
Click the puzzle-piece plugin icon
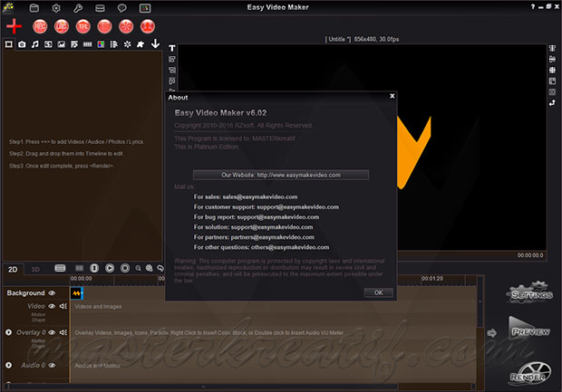140,44
